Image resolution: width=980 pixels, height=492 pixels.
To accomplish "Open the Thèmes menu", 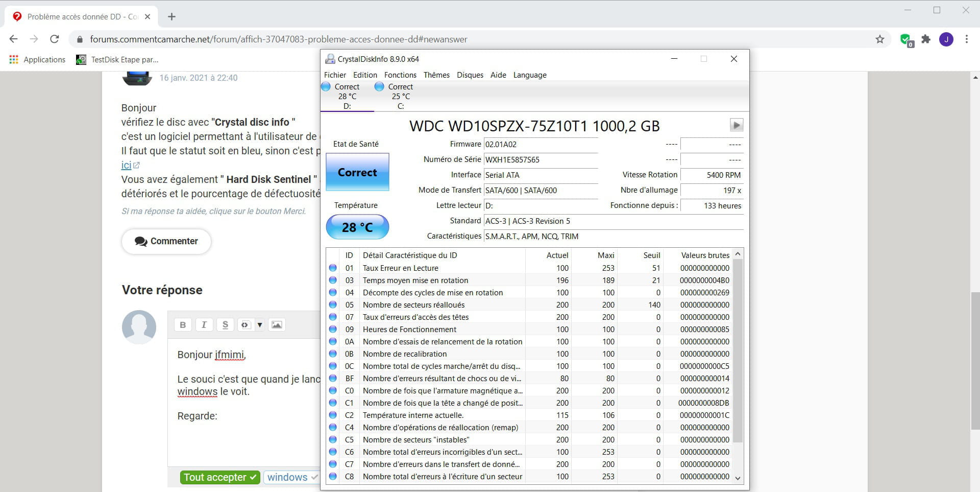I will 436,75.
